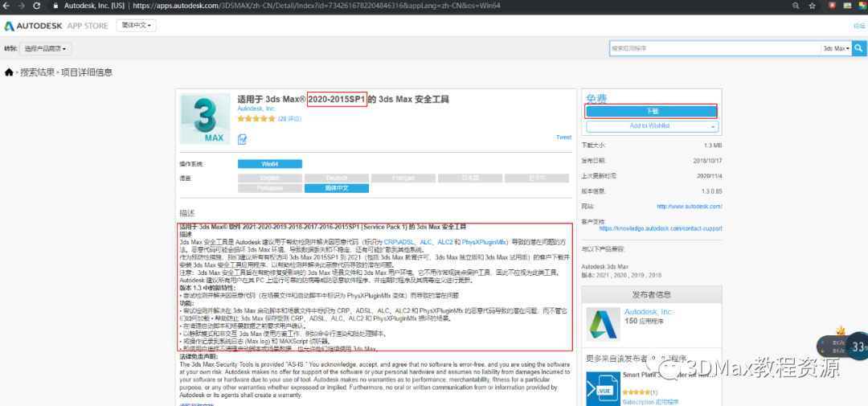
Task: Click the Autodesk App Store logo
Action: [x=56, y=26]
